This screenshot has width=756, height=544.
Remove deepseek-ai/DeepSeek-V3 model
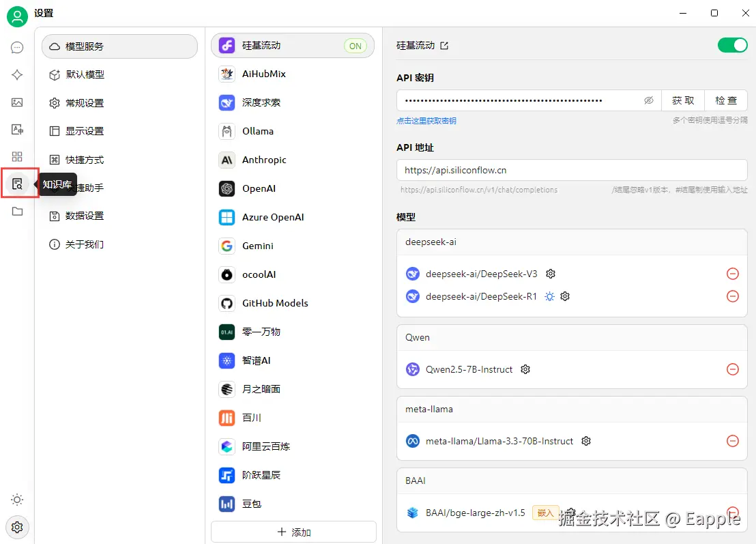pos(732,274)
